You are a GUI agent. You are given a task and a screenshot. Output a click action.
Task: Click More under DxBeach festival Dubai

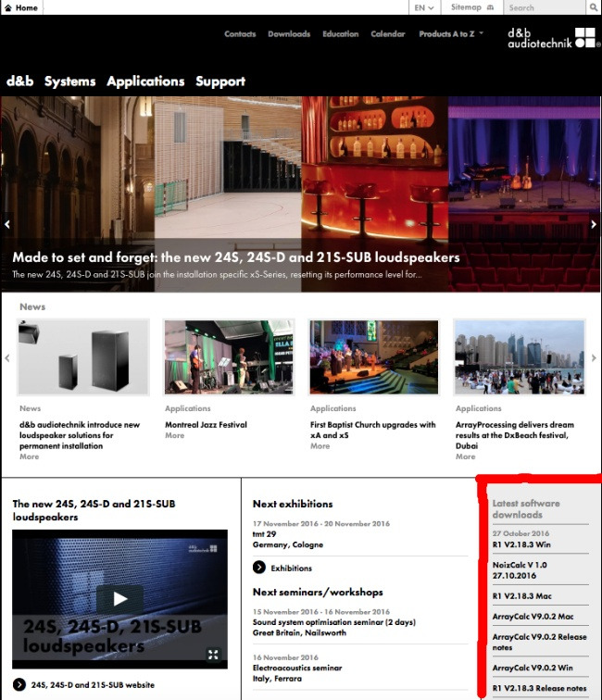click(x=465, y=456)
